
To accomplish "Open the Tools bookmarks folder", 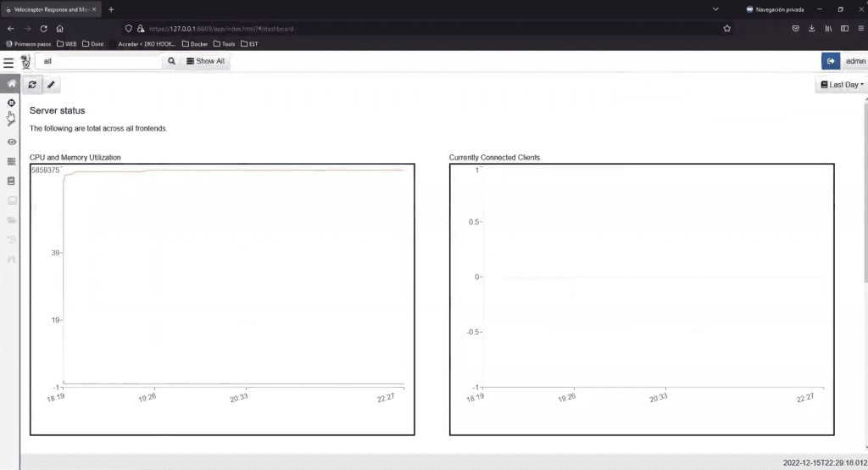I will point(224,44).
